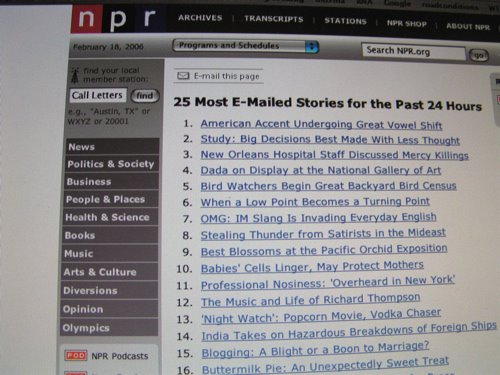Open Dada on Display at National Gallery story
The width and height of the screenshot is (500, 375).
click(321, 170)
